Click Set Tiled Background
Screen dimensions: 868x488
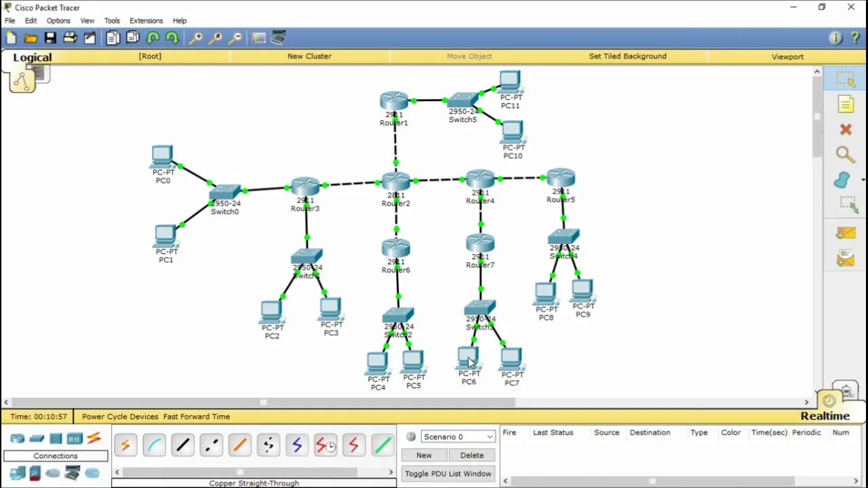[627, 56]
